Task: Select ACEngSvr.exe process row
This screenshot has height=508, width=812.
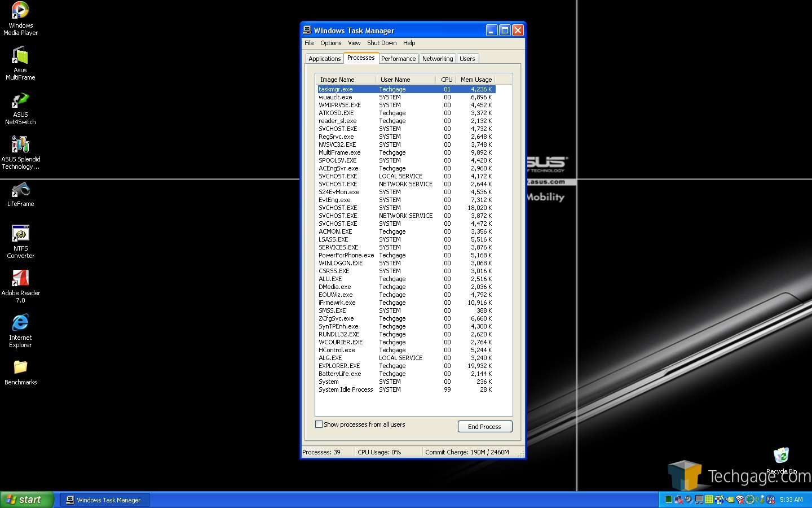Action: coord(406,168)
